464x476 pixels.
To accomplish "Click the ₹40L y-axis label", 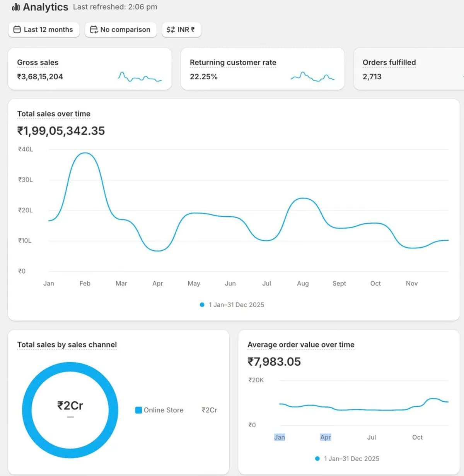I will tap(26, 149).
